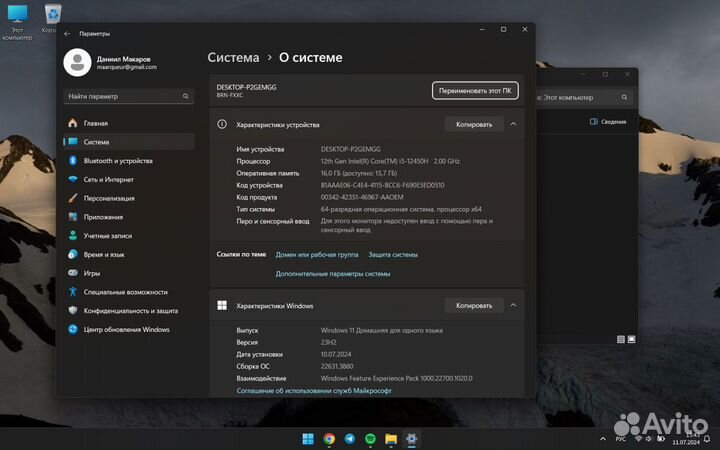
Task: Click Сведения button in the Explorer window
Action: pyautogui.click(x=608, y=122)
